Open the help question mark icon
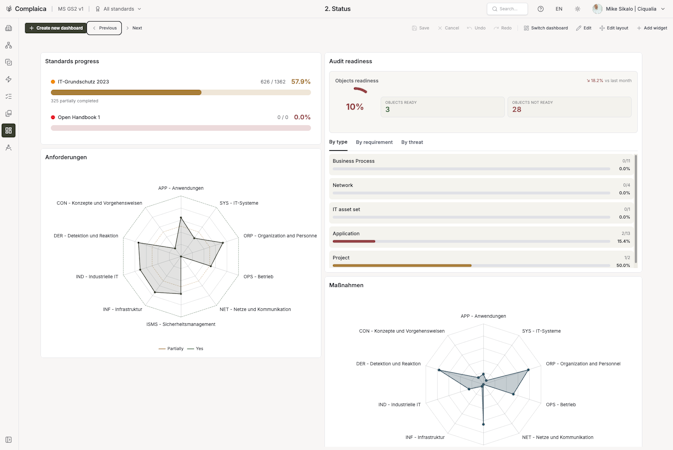The height and width of the screenshot is (450, 673). tap(540, 9)
